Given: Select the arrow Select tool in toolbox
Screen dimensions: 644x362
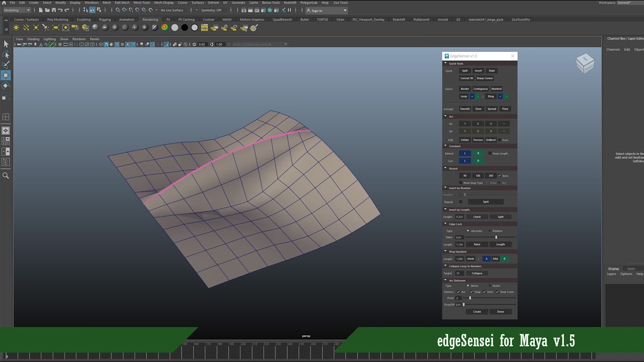Looking at the screenshot, I should pos(6,44).
